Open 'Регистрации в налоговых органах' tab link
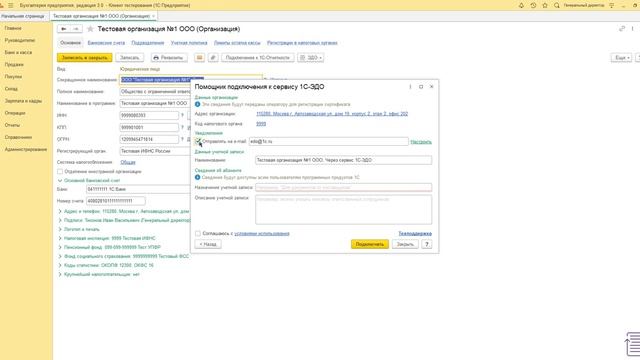Screen dimensions: 640x360 (302, 43)
